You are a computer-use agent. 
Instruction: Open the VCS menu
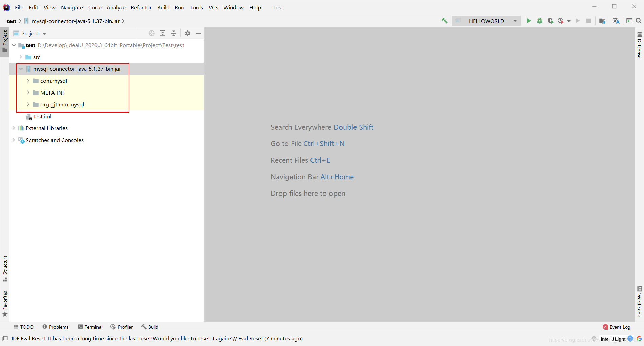tap(213, 7)
